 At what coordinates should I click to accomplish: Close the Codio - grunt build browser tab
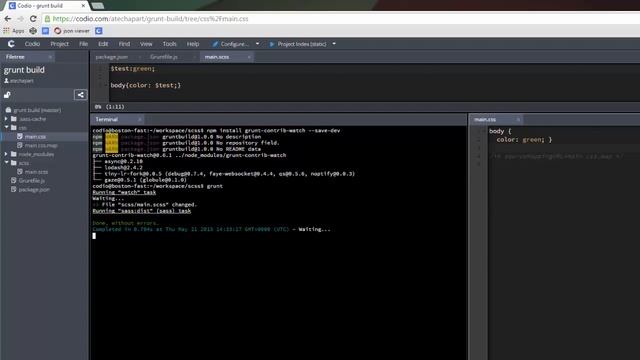coord(83,6)
